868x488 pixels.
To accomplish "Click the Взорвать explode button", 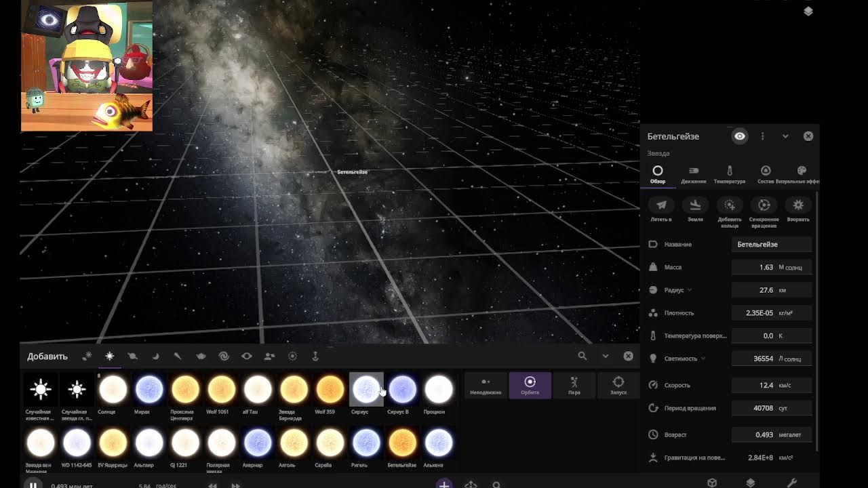I will (x=798, y=210).
